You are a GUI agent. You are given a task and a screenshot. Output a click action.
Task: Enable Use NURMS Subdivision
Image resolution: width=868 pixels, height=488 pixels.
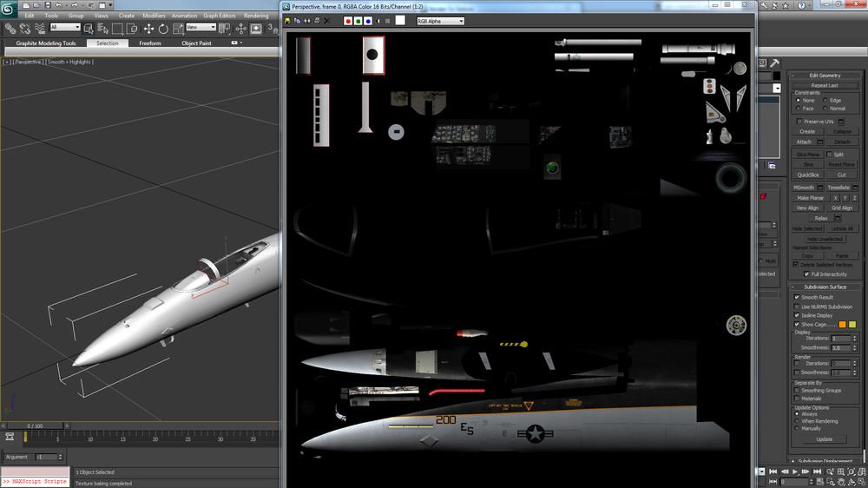click(x=797, y=307)
